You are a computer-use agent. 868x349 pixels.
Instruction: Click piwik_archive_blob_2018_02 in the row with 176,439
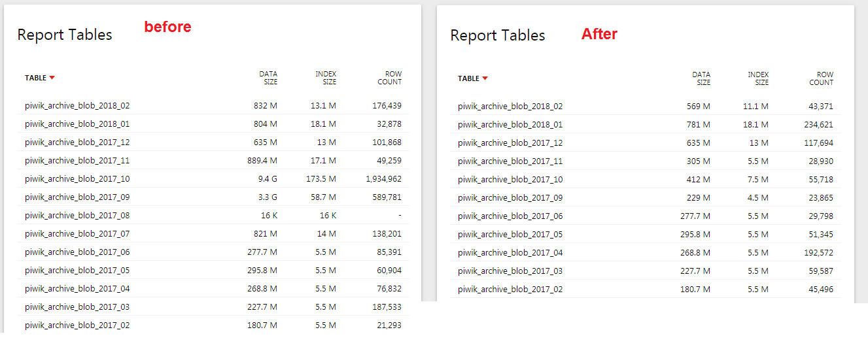point(77,105)
